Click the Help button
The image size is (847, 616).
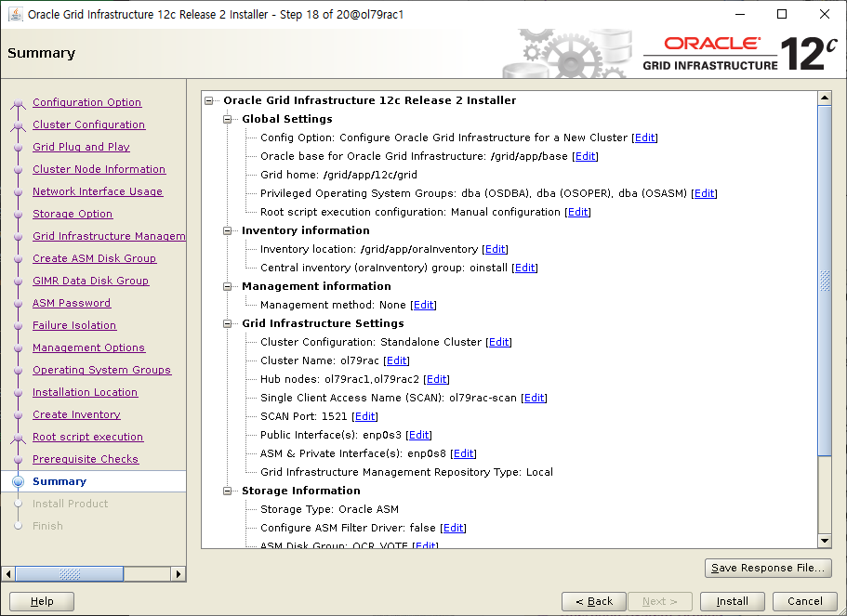pos(42,601)
